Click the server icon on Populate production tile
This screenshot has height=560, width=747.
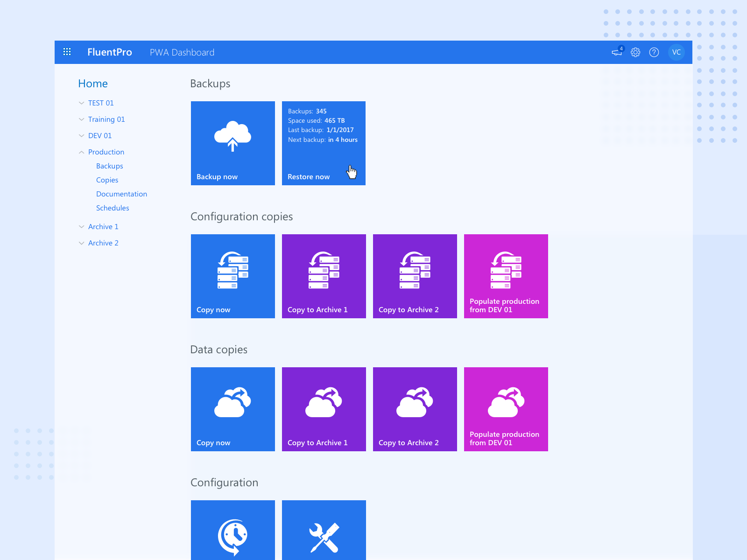506,270
